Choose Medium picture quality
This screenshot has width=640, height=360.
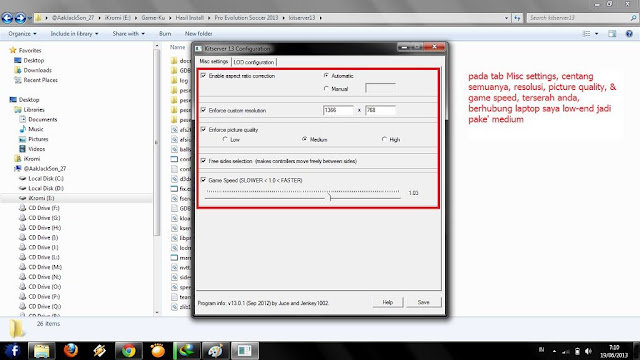(304, 139)
